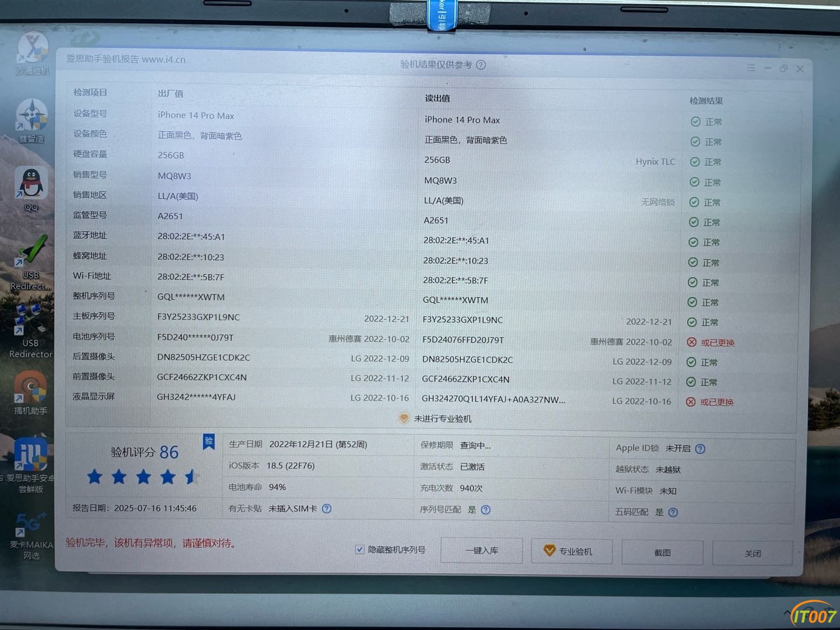840x630 pixels.
Task: Click the 一键入库 button
Action: pos(481,550)
